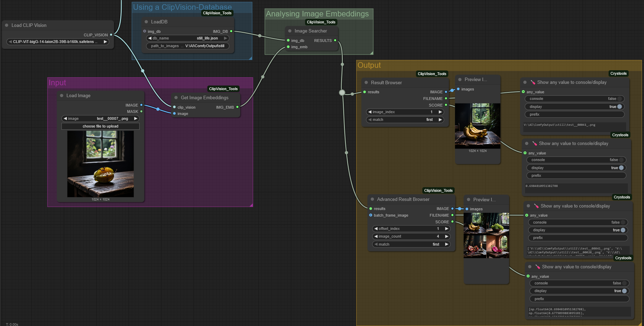Toggle display in the node showing test__00041_.png path
Screen dimensions: 644x326
point(574,107)
